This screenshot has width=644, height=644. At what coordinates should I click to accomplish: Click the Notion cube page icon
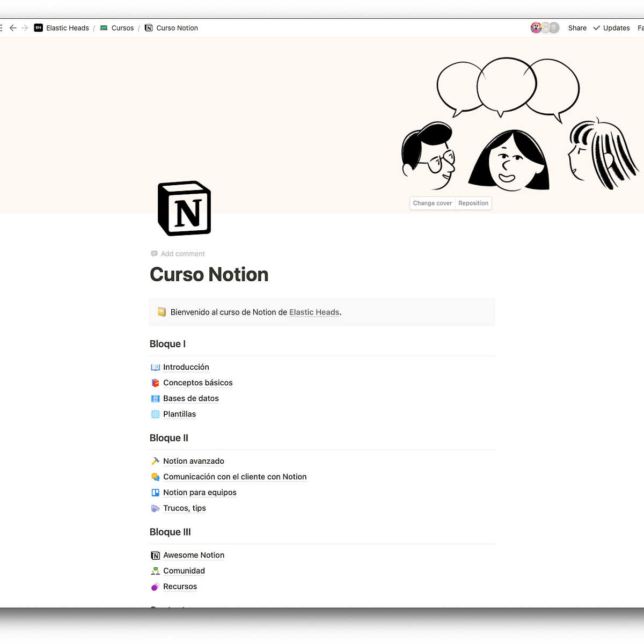pos(184,208)
